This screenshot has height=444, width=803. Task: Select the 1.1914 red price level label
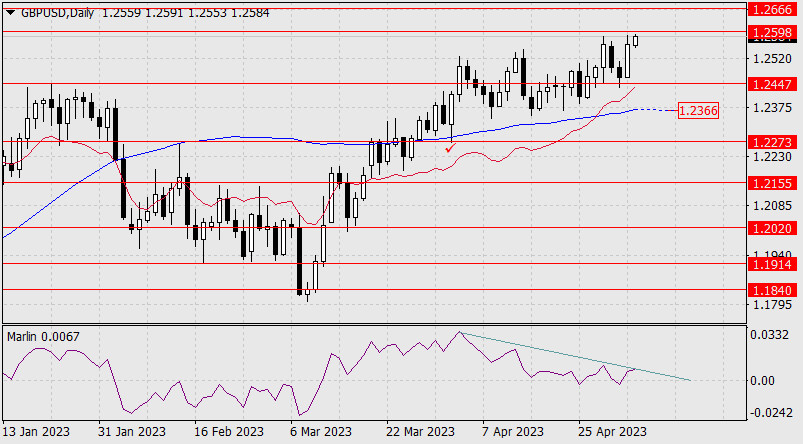[x=773, y=264]
